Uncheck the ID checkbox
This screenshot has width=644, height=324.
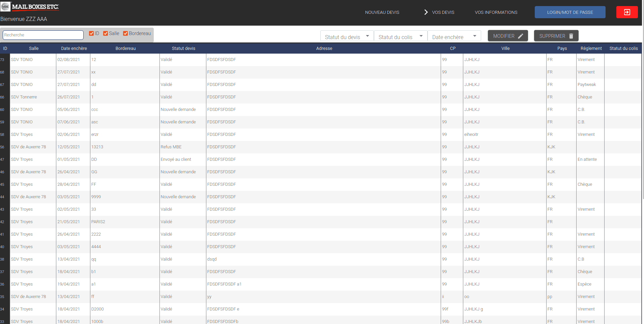click(91, 33)
